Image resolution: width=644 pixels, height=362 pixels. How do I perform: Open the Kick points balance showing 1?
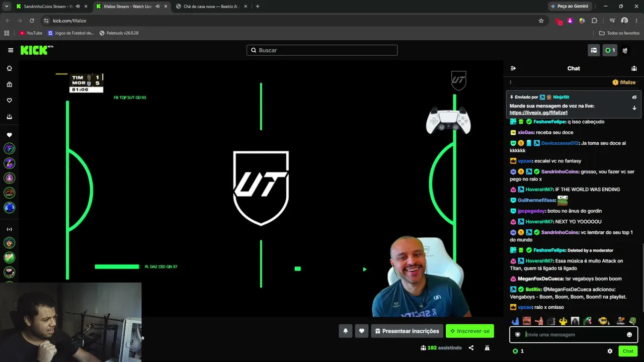[610, 50]
